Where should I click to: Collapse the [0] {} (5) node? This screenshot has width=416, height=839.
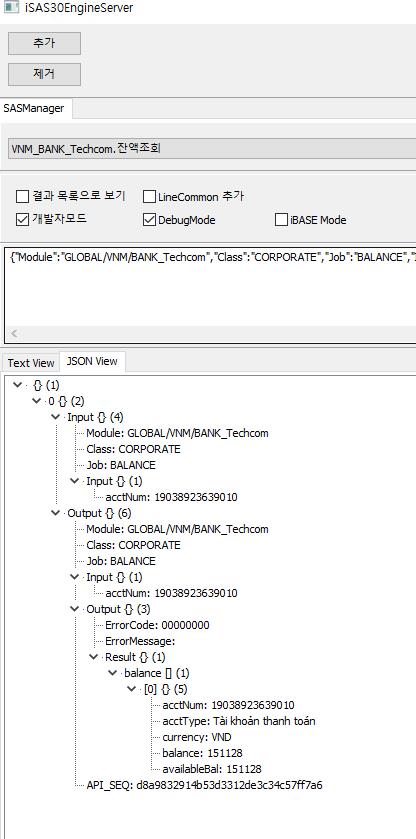pos(132,689)
